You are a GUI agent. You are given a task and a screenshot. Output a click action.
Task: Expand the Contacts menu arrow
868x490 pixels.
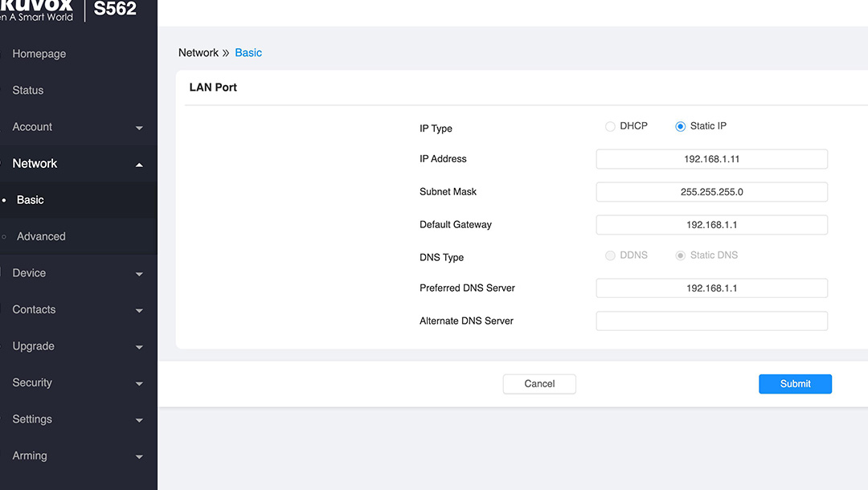coord(139,311)
